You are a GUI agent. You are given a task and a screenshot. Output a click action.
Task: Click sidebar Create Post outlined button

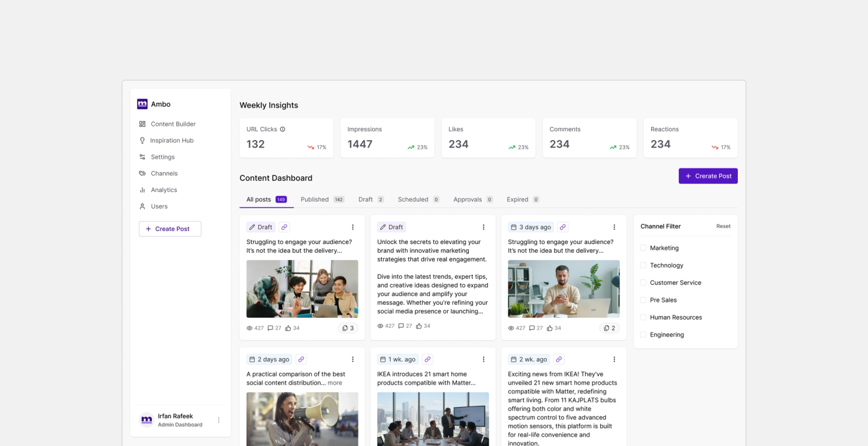[x=170, y=229]
